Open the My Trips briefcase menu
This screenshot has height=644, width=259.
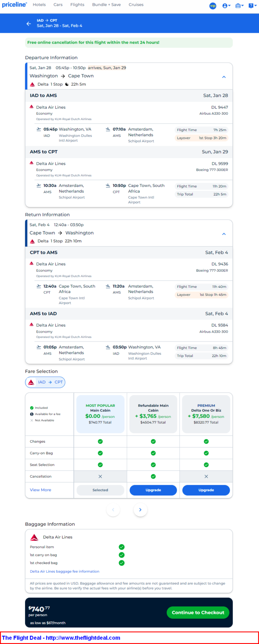pos(239,6)
